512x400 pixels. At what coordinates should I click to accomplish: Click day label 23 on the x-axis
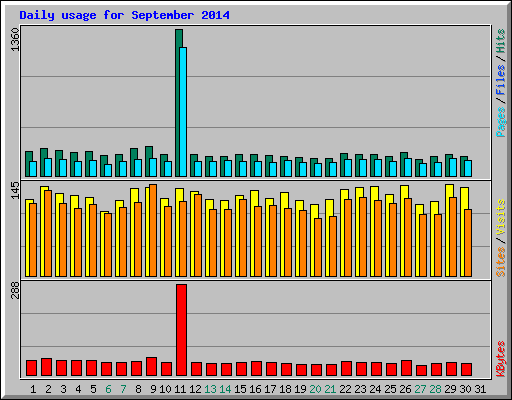click(360, 389)
